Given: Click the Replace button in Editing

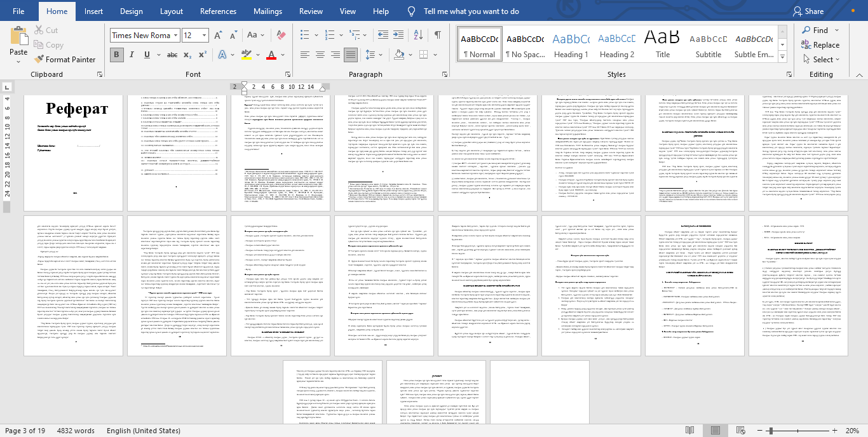Looking at the screenshot, I should click(x=820, y=45).
